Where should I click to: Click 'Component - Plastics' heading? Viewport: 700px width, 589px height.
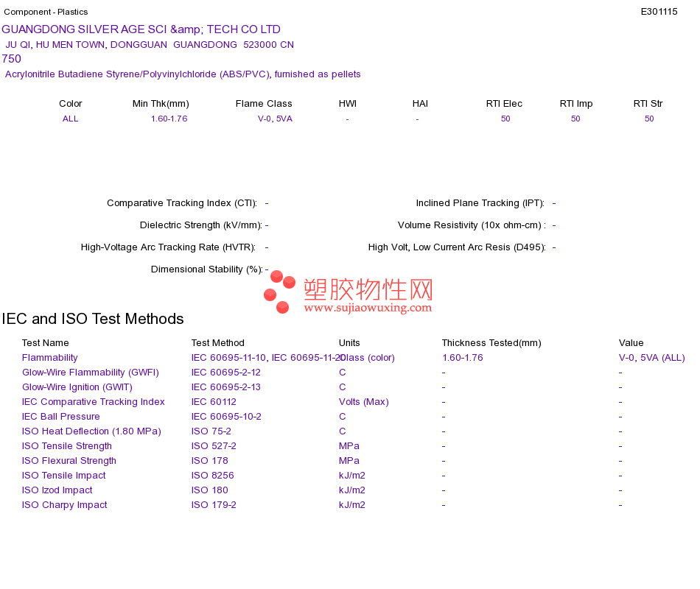[46, 12]
